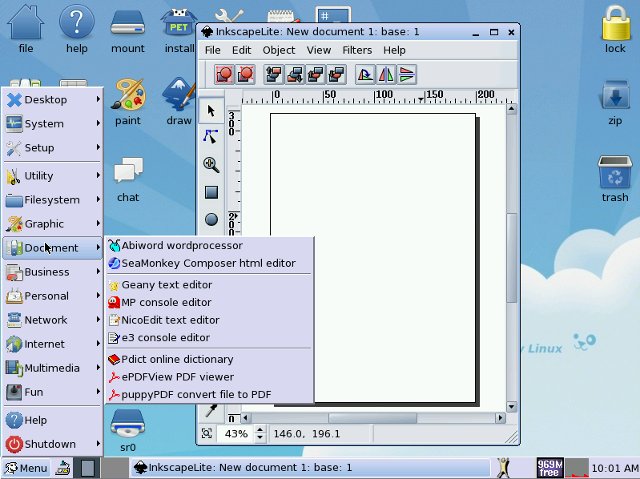The height and width of the screenshot is (479, 640).
Task: Expand the Filesystem submenu
Action: [x=53, y=200]
